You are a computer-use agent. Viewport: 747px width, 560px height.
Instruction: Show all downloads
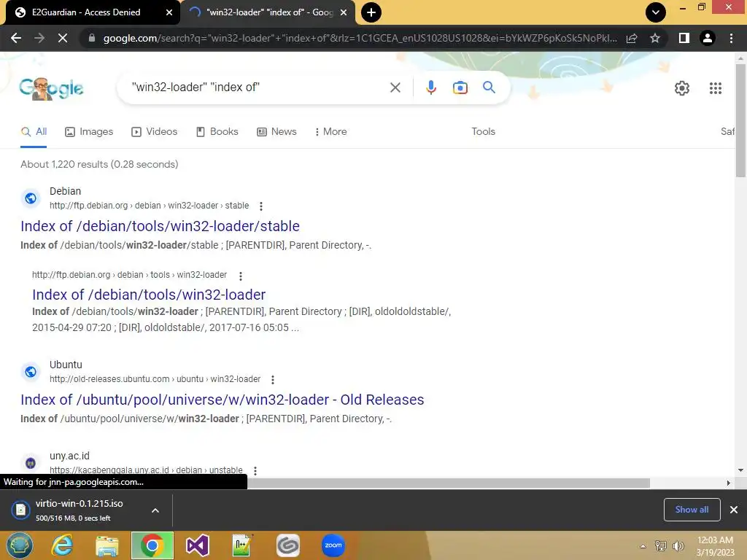pos(692,510)
